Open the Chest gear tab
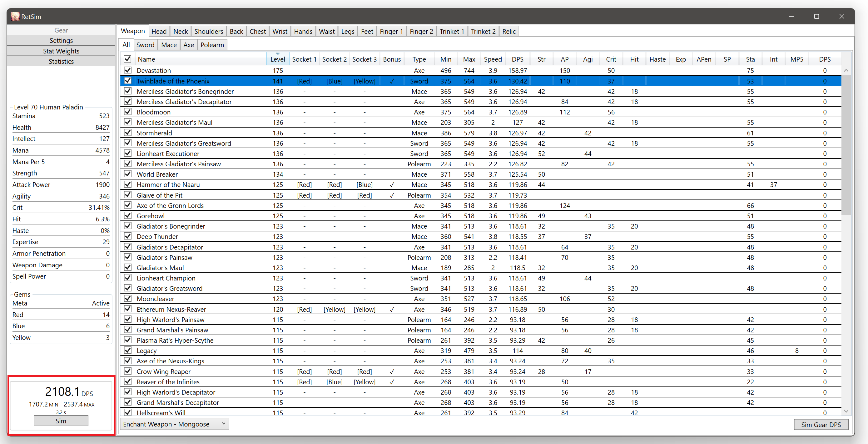This screenshot has width=868, height=444. 258,31
